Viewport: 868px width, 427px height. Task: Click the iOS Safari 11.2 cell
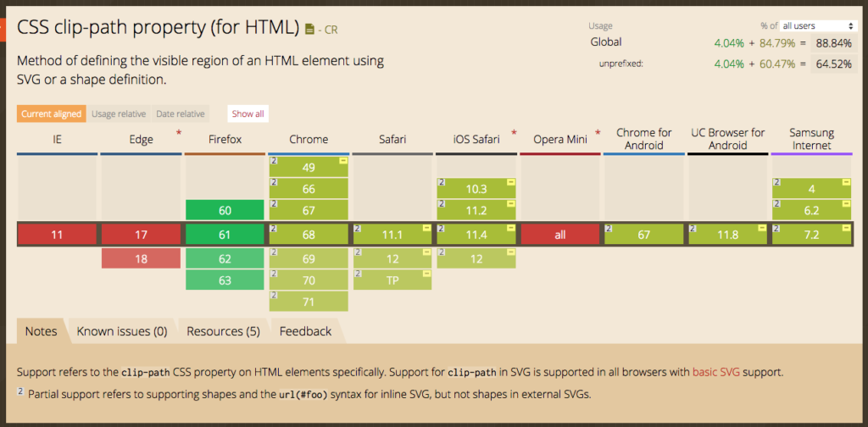pyautogui.click(x=476, y=210)
